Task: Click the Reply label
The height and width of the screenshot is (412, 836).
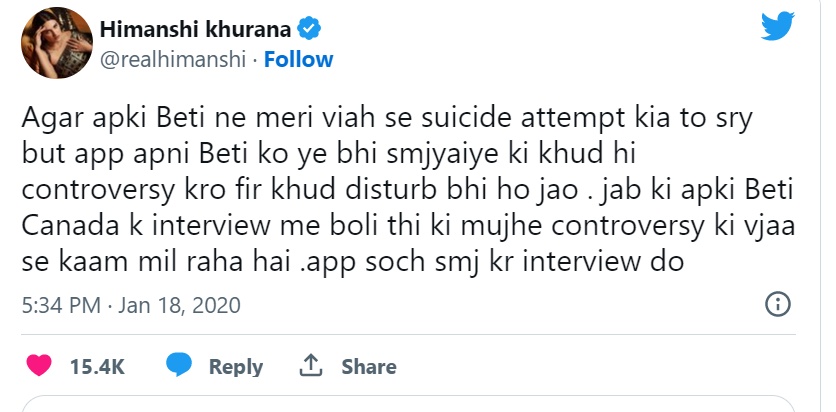Action: (x=235, y=367)
